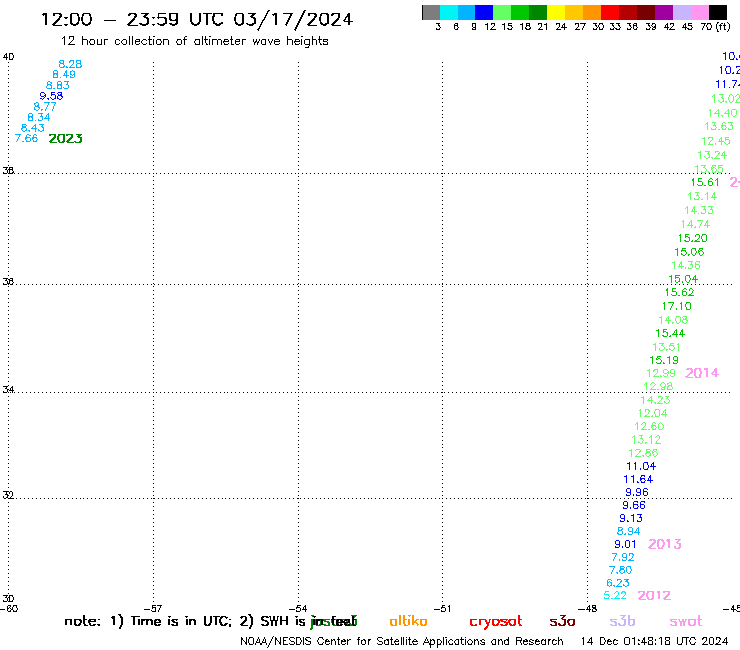Pick the cyan swatch next to the gray one
The height and width of the screenshot is (650, 740).
click(x=449, y=12)
